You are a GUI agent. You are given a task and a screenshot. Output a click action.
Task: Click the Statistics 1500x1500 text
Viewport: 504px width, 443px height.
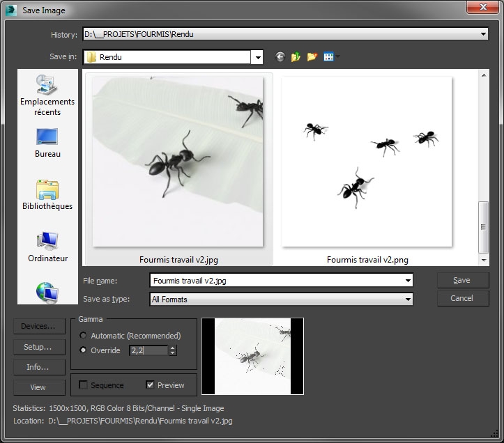coord(137,408)
